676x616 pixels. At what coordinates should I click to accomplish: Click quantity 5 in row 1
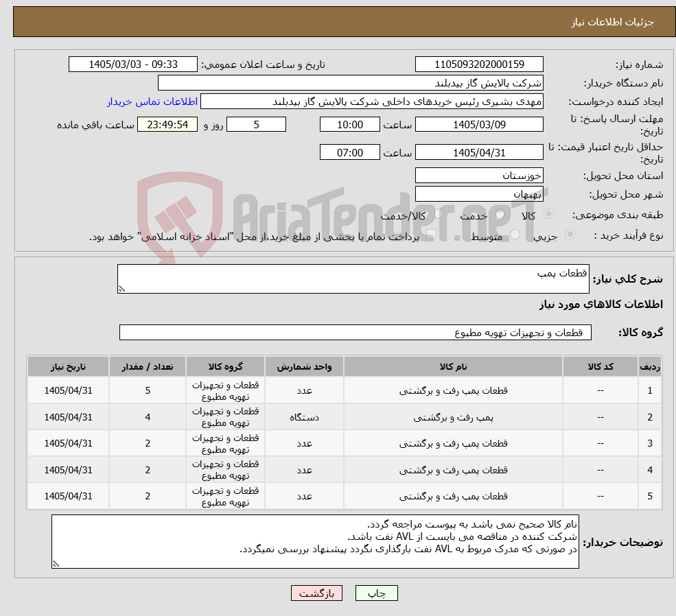(x=148, y=391)
